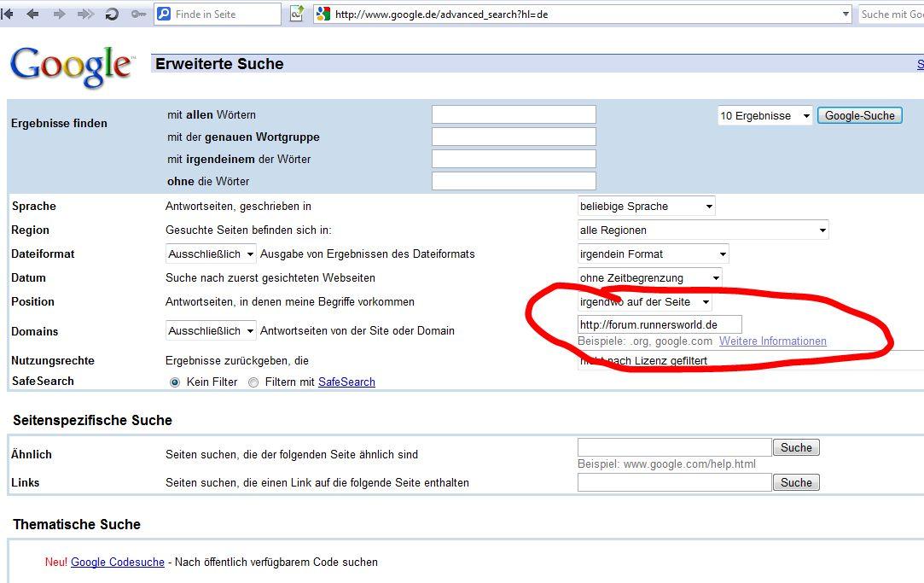924x583 pixels.
Task: Navigate forward with the right arrow
Action: pyautogui.click(x=59, y=15)
